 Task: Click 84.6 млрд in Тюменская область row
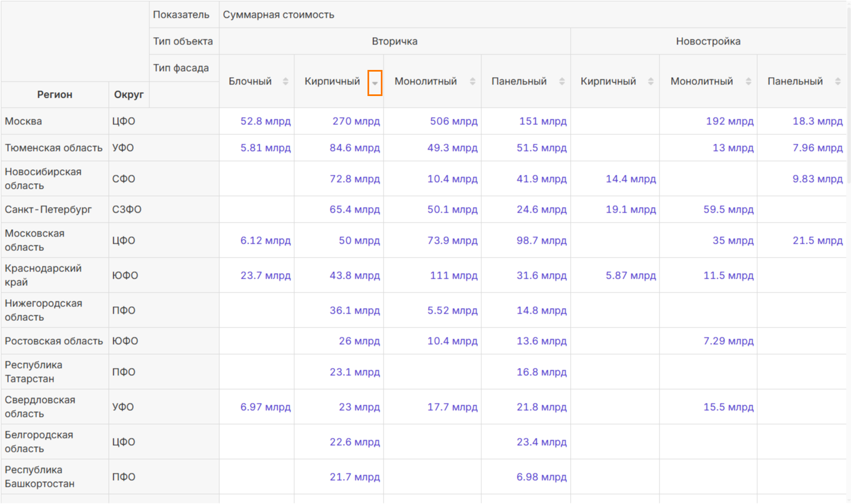[355, 148]
